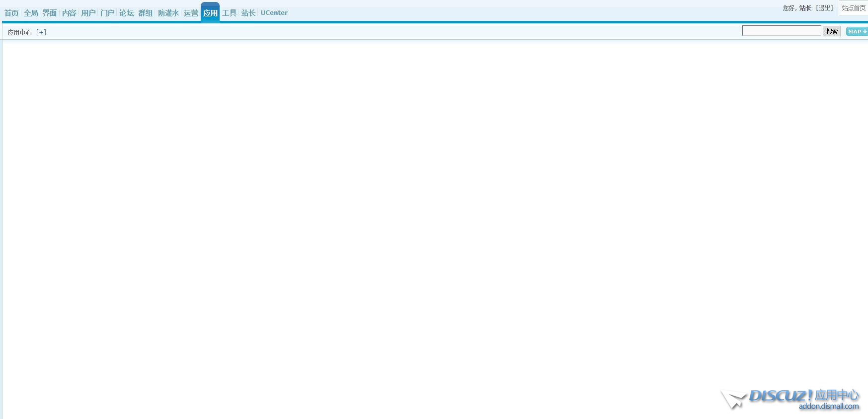Switch to the 站长 tab
The width and height of the screenshot is (868, 419).
click(248, 13)
